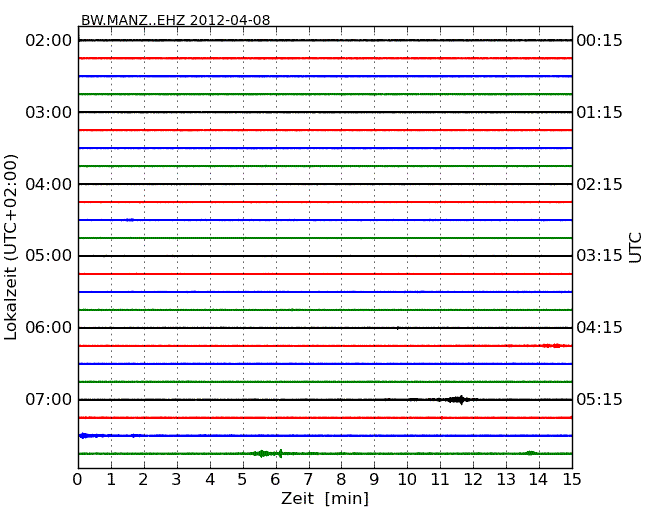
Task: Select the 07:00 local time tick label
Action: (49, 400)
